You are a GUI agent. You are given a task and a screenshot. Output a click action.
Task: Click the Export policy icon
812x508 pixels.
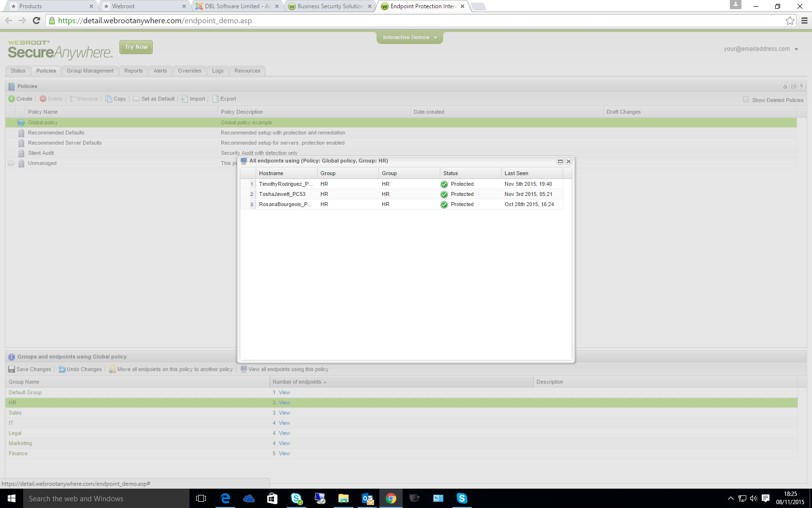click(x=216, y=99)
